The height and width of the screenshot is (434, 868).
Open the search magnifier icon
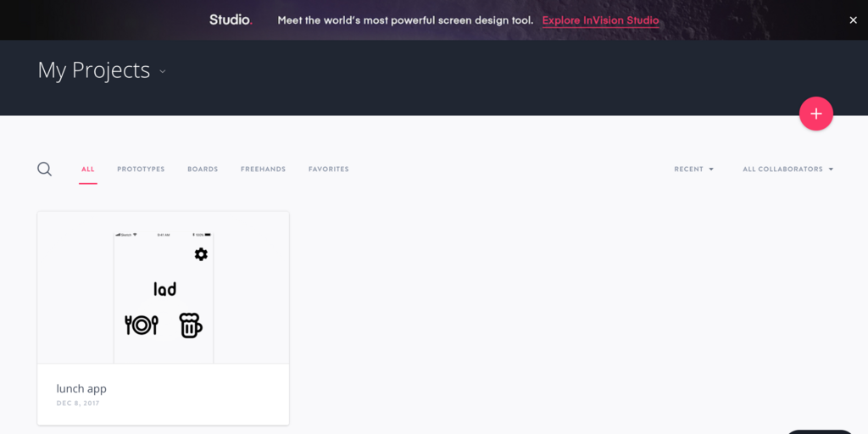pyautogui.click(x=44, y=169)
